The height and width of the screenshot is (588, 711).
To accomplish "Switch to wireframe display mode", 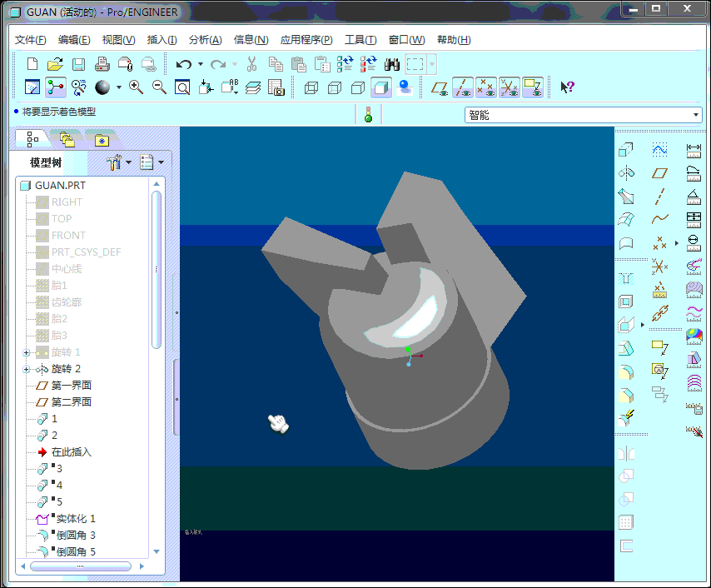I will pos(311,87).
